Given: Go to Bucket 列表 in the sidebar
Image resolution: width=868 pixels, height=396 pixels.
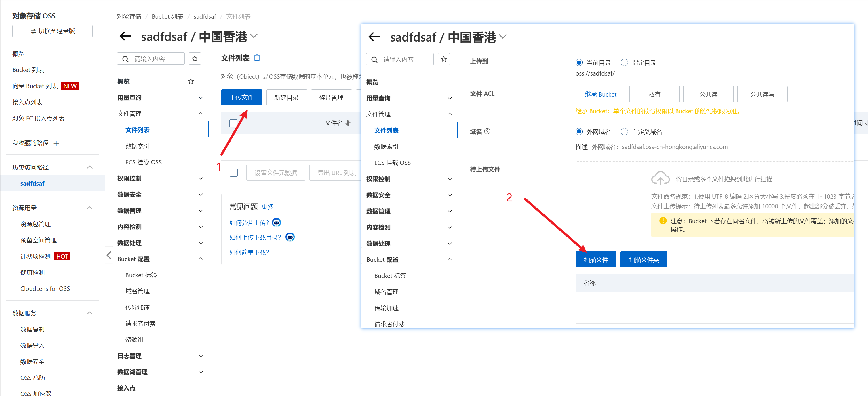Looking at the screenshot, I should (28, 70).
